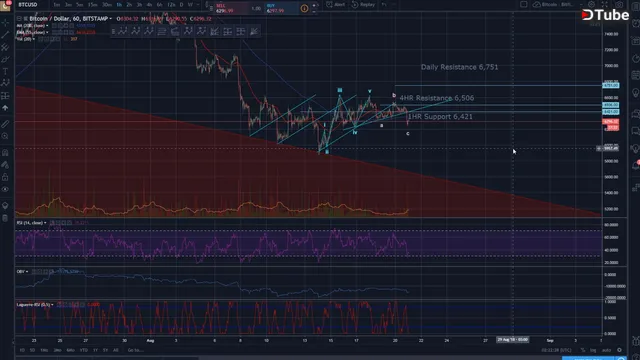Select the 1D date range
This screenshot has width=640, height=360.
click(22, 350)
